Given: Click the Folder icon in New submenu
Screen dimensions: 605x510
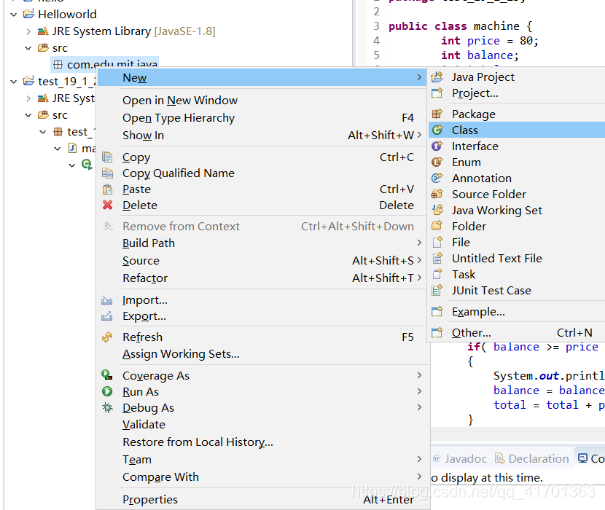Looking at the screenshot, I should (437, 226).
